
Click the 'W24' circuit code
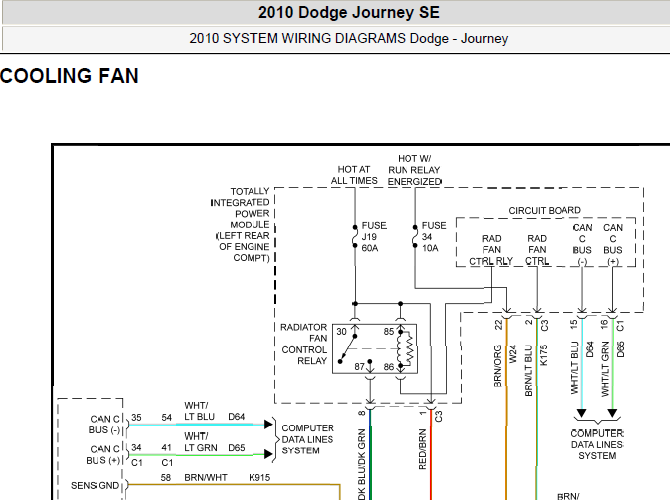pyautogui.click(x=513, y=354)
